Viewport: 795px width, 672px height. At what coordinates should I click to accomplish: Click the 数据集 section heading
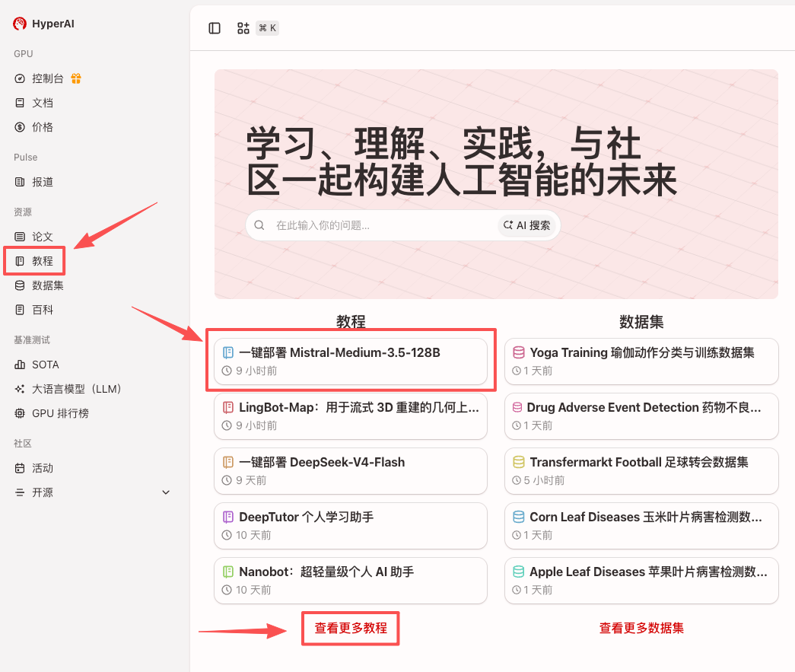[641, 322]
